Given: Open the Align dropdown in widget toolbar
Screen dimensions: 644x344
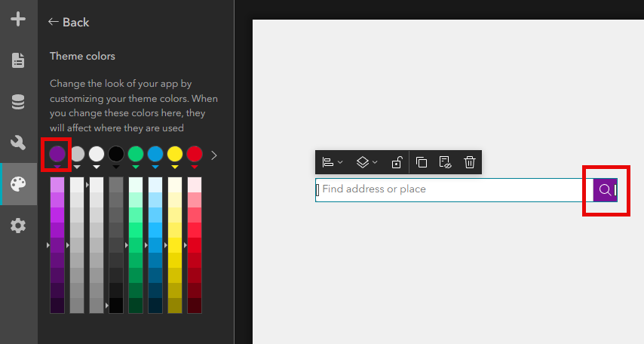Looking at the screenshot, I should (x=333, y=162).
